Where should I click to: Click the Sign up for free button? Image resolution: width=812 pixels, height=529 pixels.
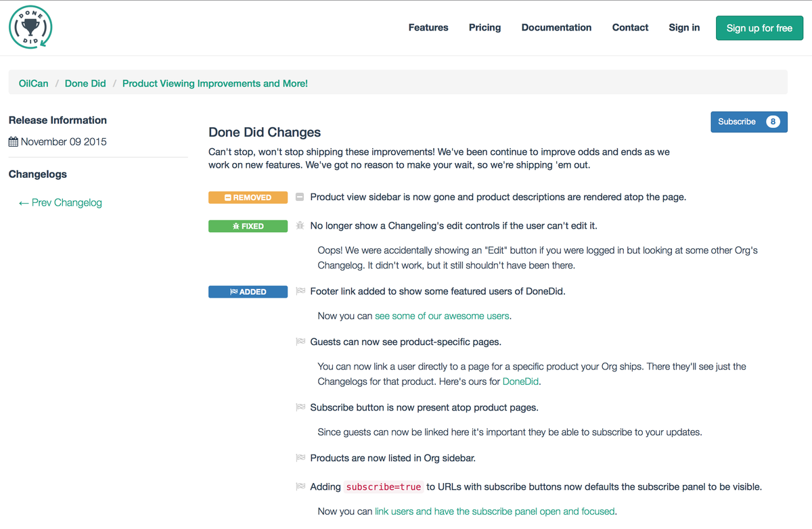(759, 28)
